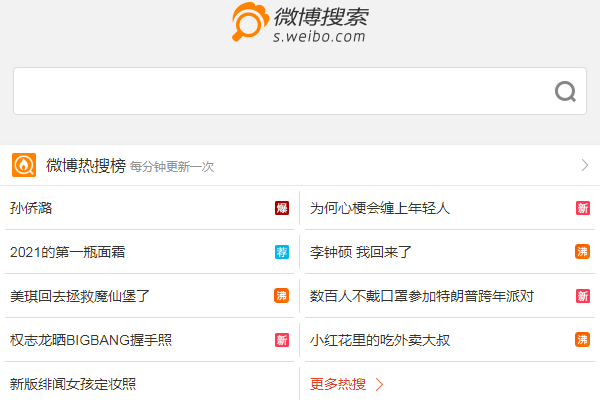The image size is (600, 400).
Task: Click the 每分钟更新一次 subtitle text
Action: [172, 167]
